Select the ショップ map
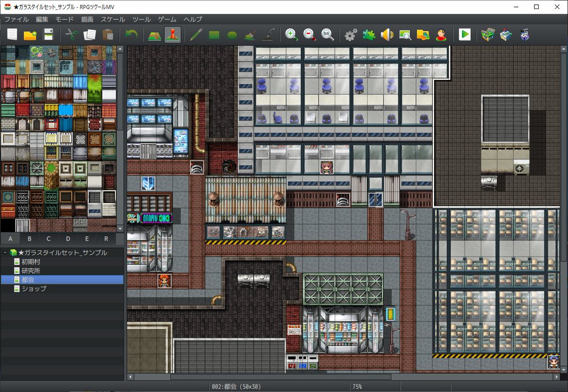The height and width of the screenshot is (392, 568). [34, 288]
